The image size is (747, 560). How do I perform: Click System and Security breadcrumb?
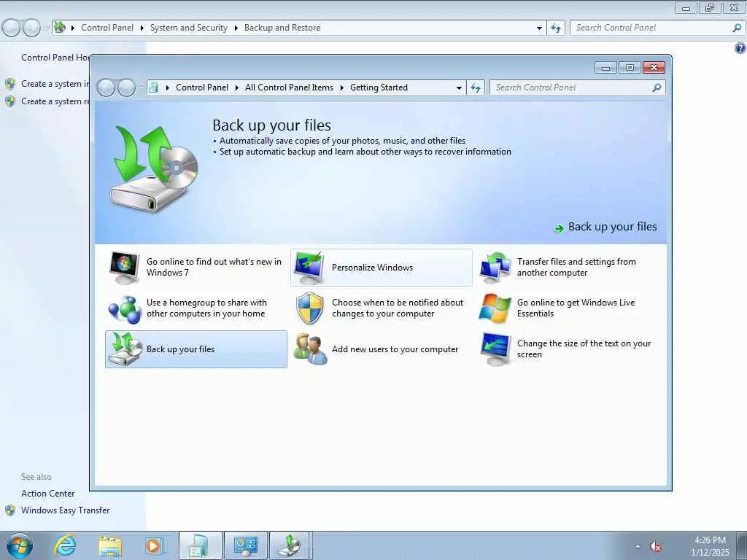[x=189, y=28]
